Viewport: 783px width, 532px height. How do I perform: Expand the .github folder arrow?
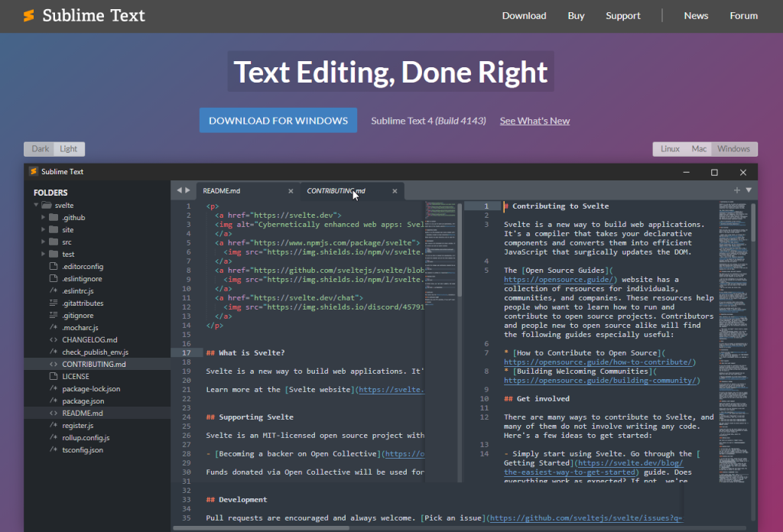(x=43, y=217)
